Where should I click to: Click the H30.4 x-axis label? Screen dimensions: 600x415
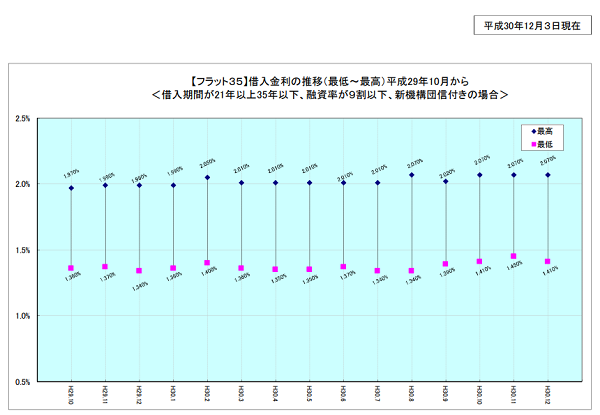[x=276, y=394]
